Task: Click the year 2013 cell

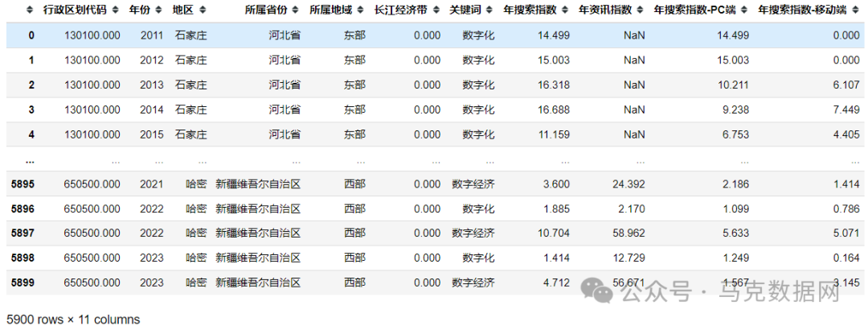Action: [x=152, y=85]
